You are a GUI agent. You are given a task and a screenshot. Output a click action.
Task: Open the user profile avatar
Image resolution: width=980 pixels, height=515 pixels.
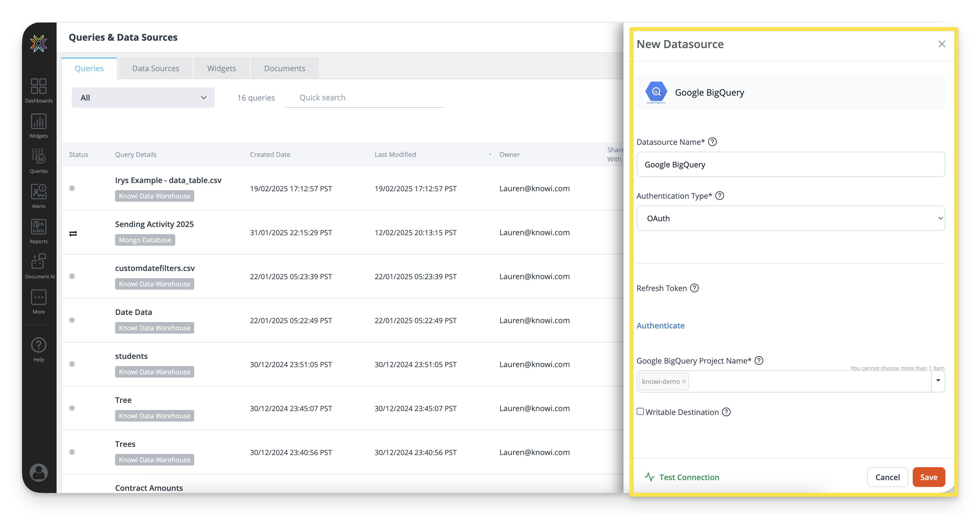point(38,473)
